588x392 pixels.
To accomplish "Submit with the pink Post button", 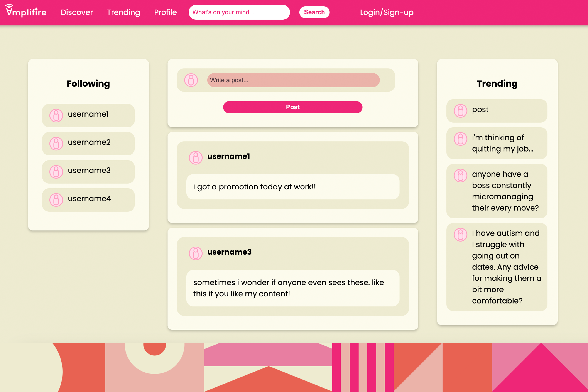I will [292, 107].
